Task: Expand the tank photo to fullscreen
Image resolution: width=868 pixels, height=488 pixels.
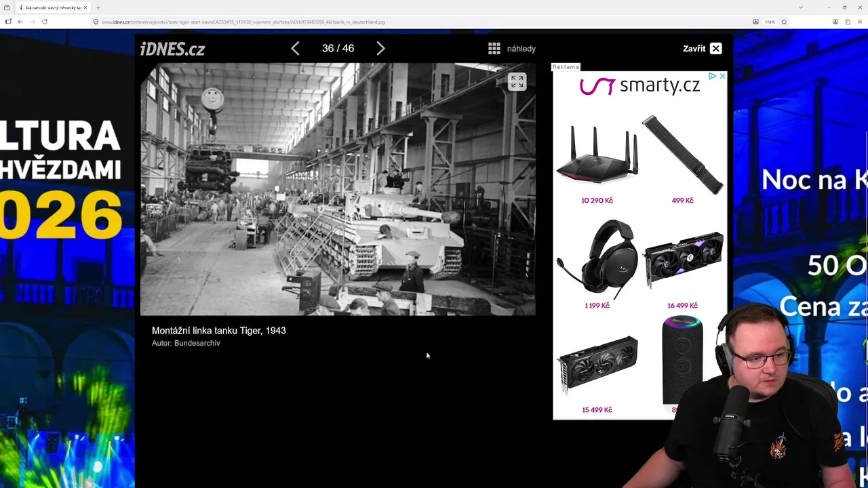Action: point(517,81)
